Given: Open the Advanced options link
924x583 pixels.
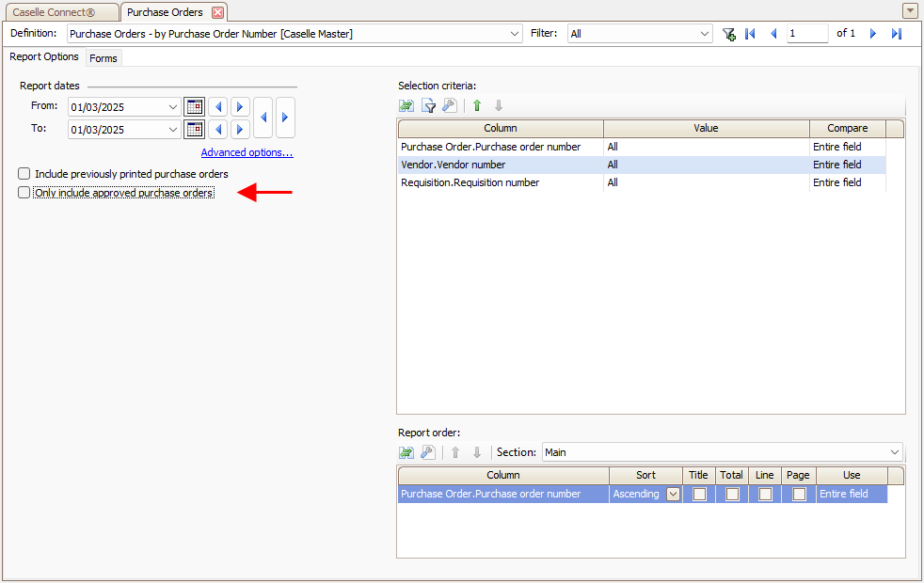Looking at the screenshot, I should (247, 152).
